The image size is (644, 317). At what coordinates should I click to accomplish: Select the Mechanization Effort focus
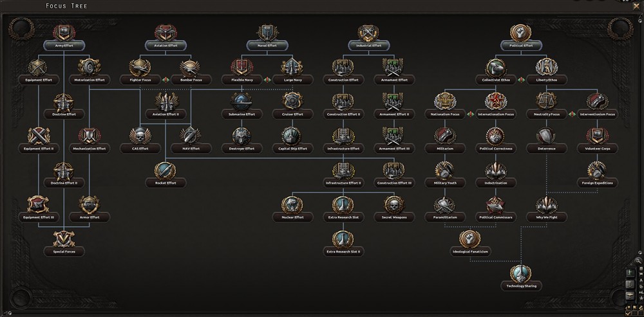point(90,136)
